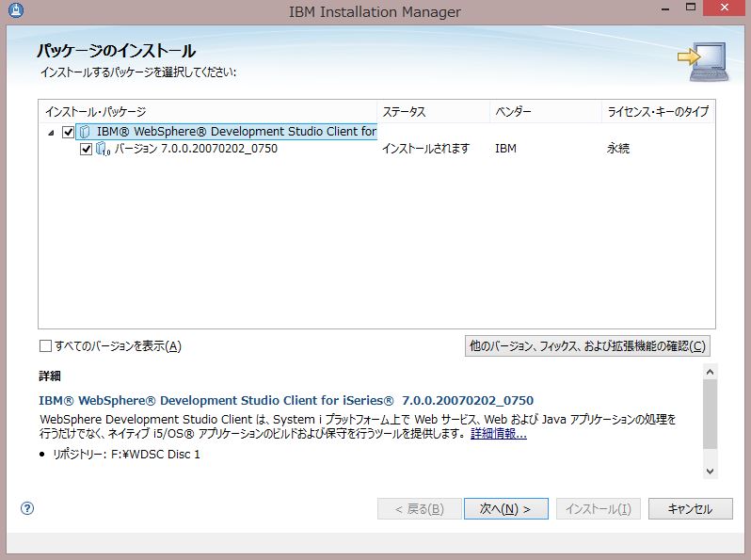Minimize the Installation Manager window
751x560 pixels.
coord(664,8)
